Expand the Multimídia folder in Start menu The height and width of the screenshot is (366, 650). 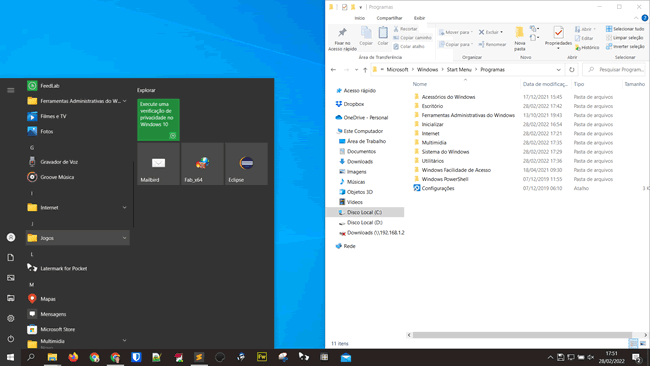coord(78,343)
